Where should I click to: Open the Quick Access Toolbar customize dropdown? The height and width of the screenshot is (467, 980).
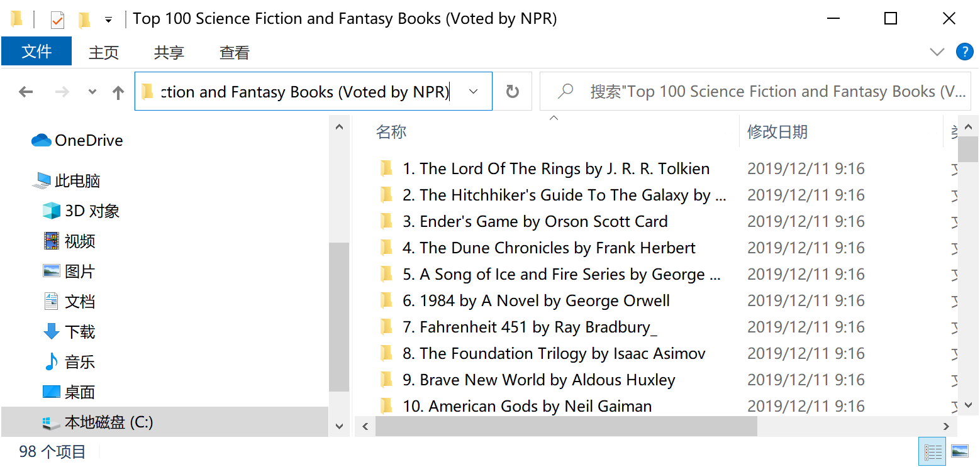[108, 20]
